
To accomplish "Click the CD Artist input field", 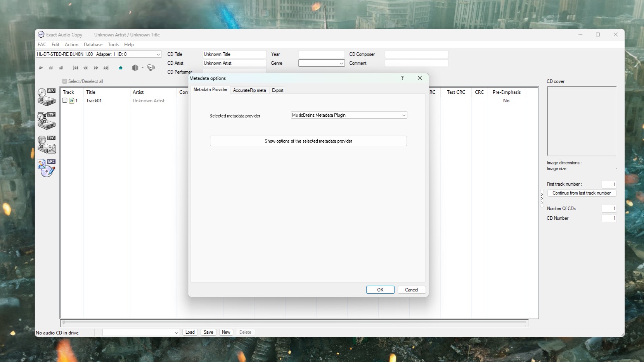I will click(x=234, y=63).
